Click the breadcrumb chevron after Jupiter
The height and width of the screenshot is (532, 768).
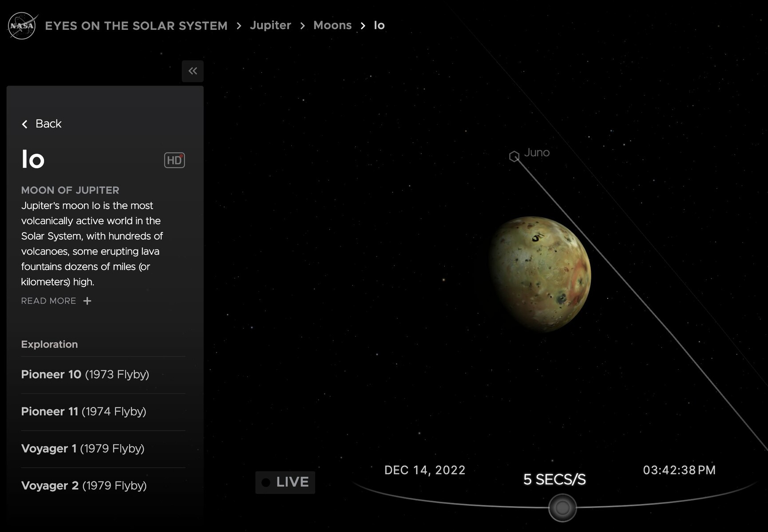tap(302, 26)
